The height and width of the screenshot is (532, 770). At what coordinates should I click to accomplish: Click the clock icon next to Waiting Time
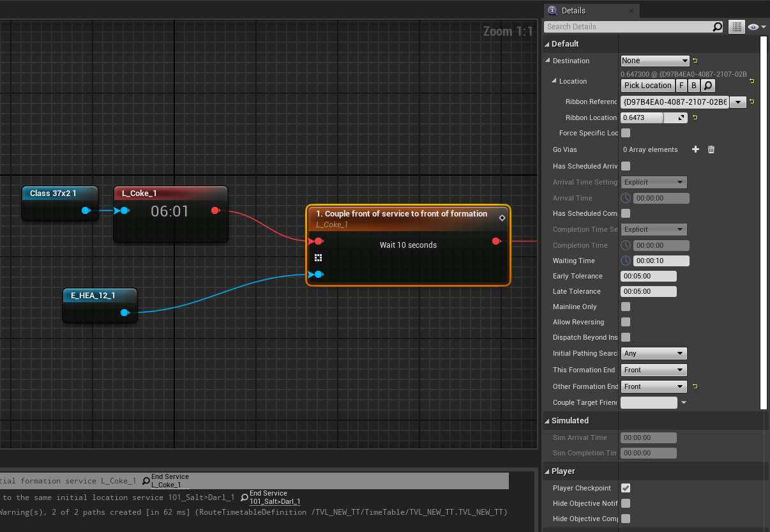(626, 261)
